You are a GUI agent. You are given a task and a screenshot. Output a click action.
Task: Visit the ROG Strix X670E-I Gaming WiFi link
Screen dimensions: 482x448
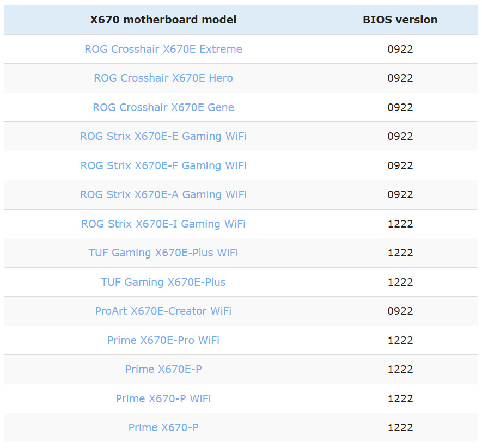[163, 224]
